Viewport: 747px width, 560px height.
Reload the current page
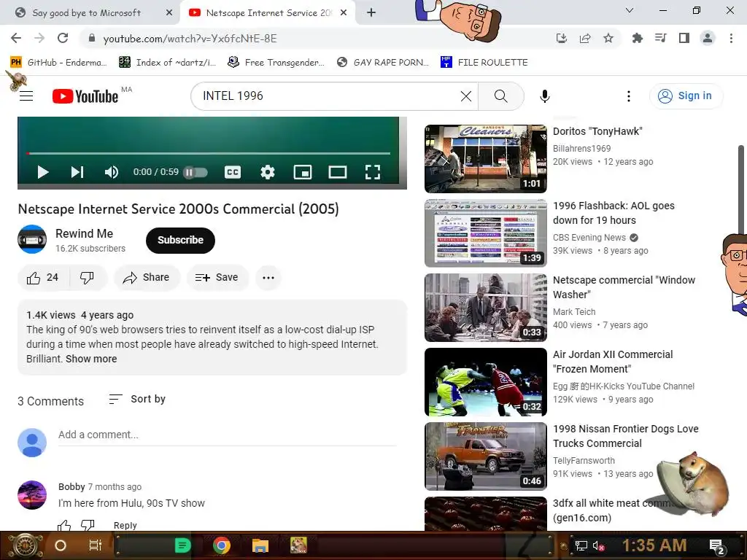63,38
